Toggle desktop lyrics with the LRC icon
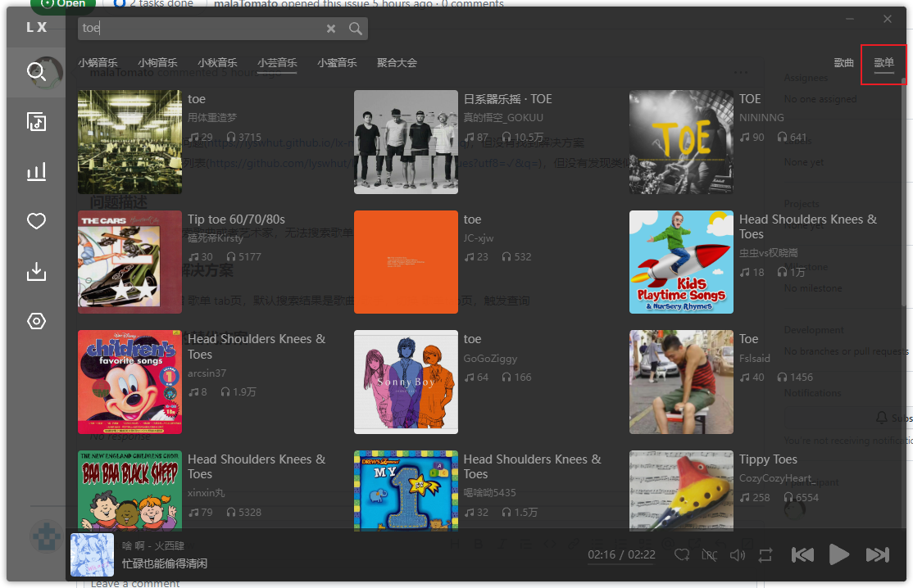Image resolution: width=913 pixels, height=588 pixels. point(710,554)
